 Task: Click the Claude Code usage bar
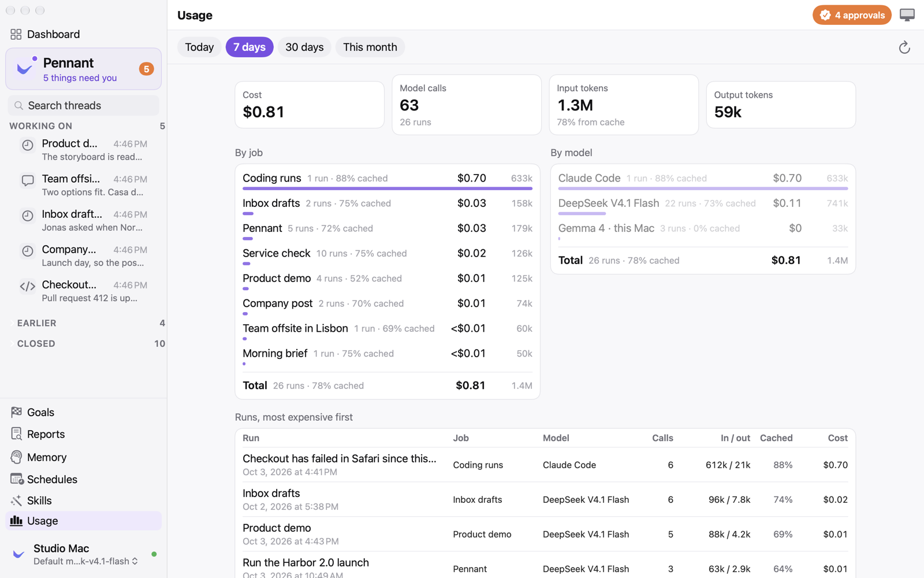(703, 188)
